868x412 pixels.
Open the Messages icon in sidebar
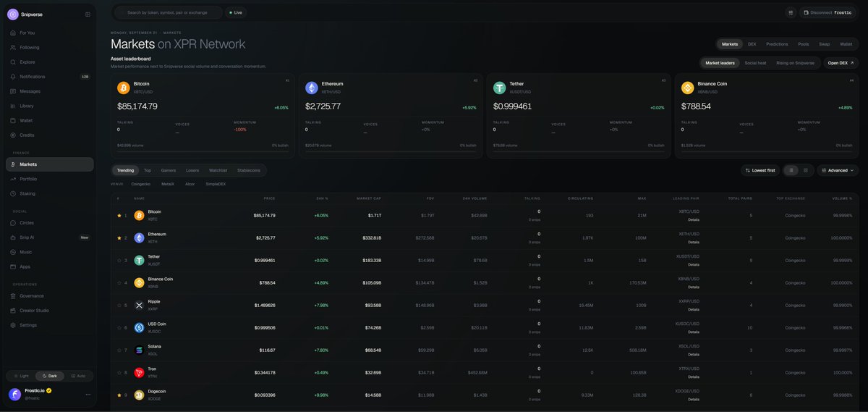13,91
